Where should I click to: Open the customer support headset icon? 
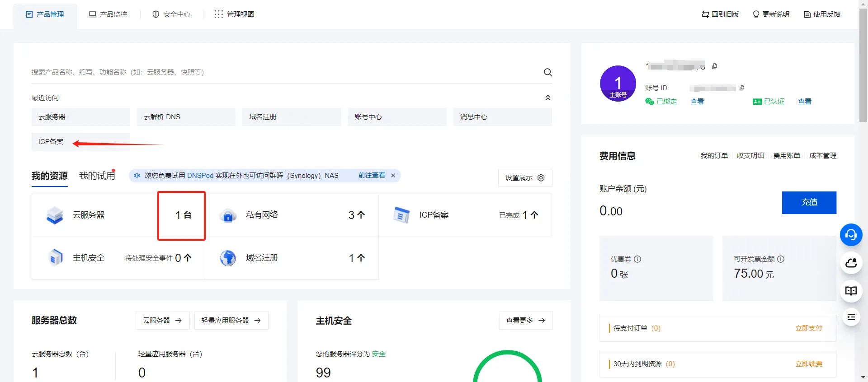[851, 235]
